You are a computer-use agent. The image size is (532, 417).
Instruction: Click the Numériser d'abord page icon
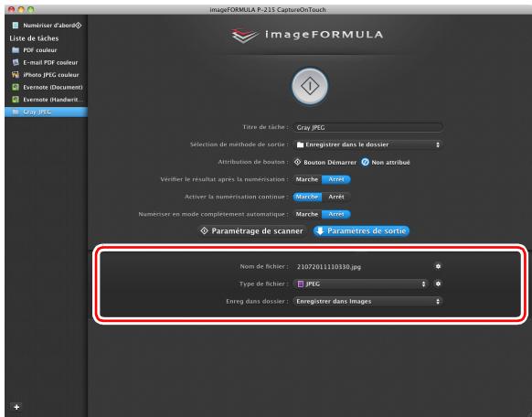coord(16,26)
